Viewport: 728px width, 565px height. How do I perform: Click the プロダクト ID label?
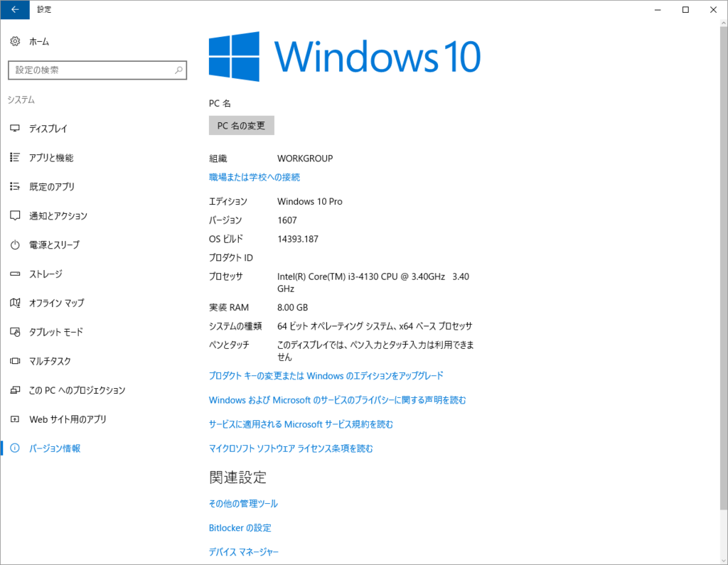(231, 258)
